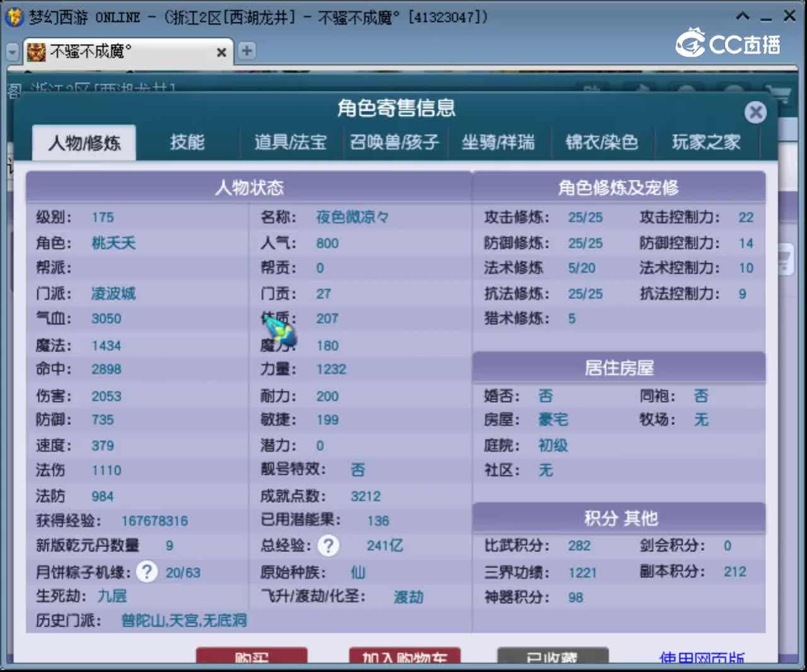Click the 历史门派 value 普陀山,天宫,无底洞
Screen dimensions: 807x672
point(184,621)
